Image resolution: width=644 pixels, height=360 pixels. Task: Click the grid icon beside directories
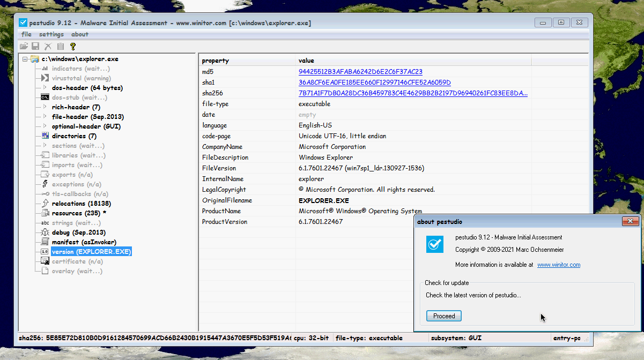pyautogui.click(x=45, y=136)
